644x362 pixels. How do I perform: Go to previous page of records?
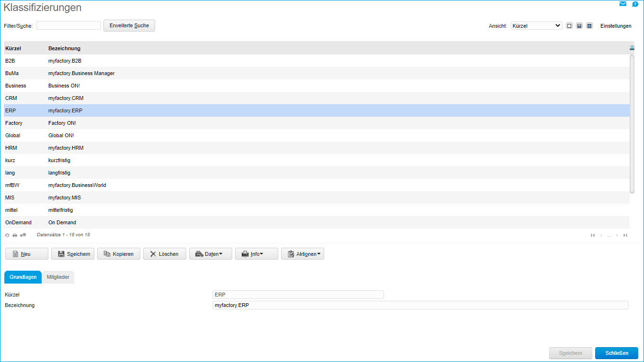tap(601, 235)
